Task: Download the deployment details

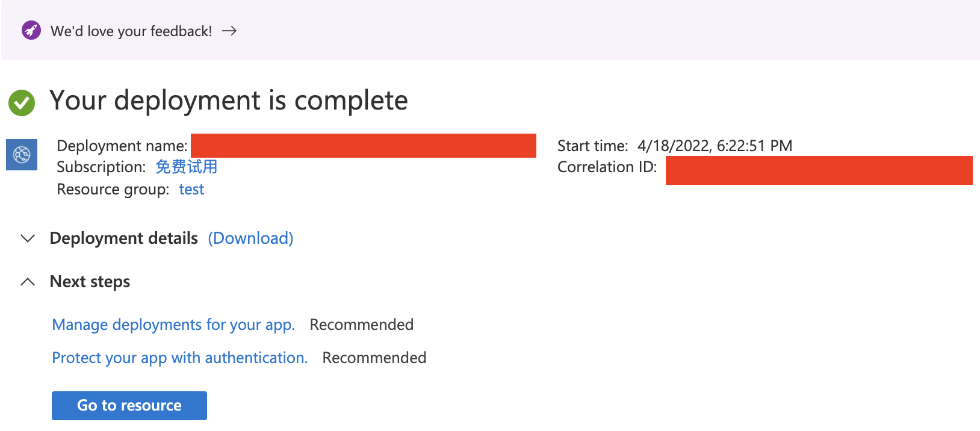Action: tap(250, 238)
